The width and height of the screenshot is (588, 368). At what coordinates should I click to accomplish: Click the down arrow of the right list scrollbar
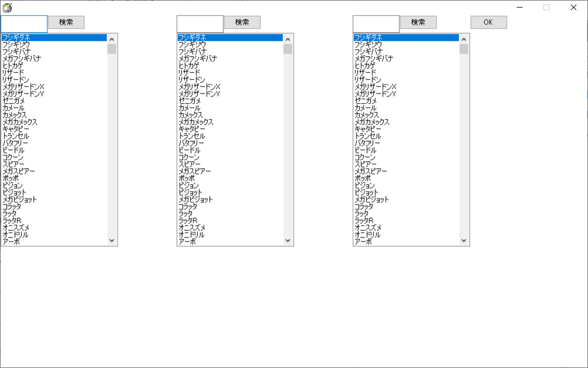[464, 241]
